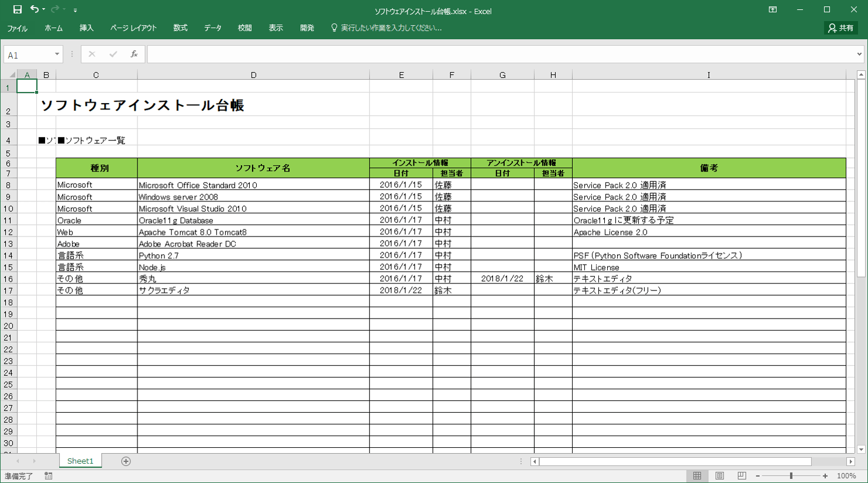Switch to Page Break Preview view
This screenshot has height=483, width=868.
click(742, 476)
